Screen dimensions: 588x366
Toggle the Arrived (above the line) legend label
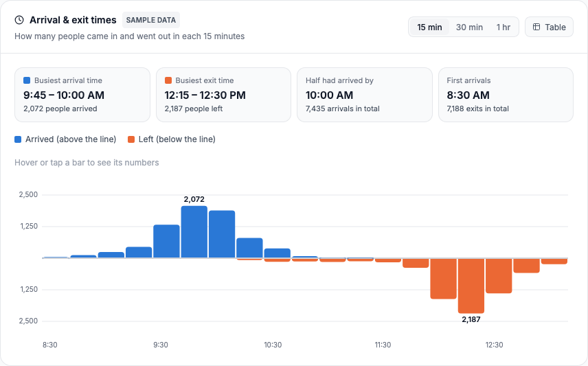point(71,139)
